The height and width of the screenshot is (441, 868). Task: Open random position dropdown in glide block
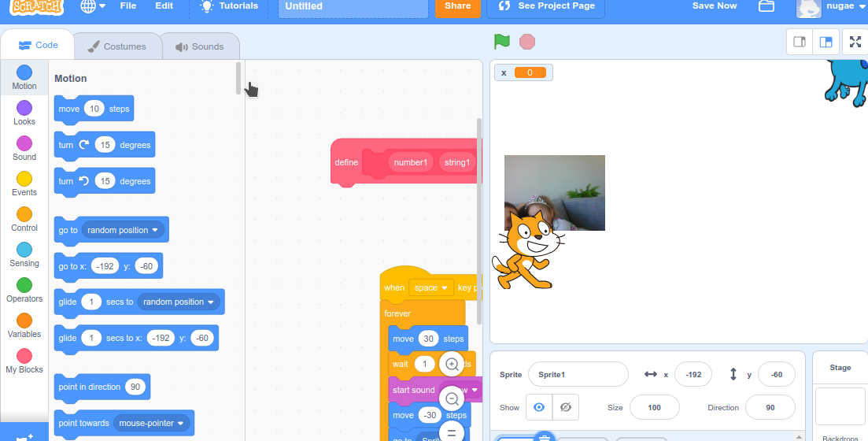179,302
